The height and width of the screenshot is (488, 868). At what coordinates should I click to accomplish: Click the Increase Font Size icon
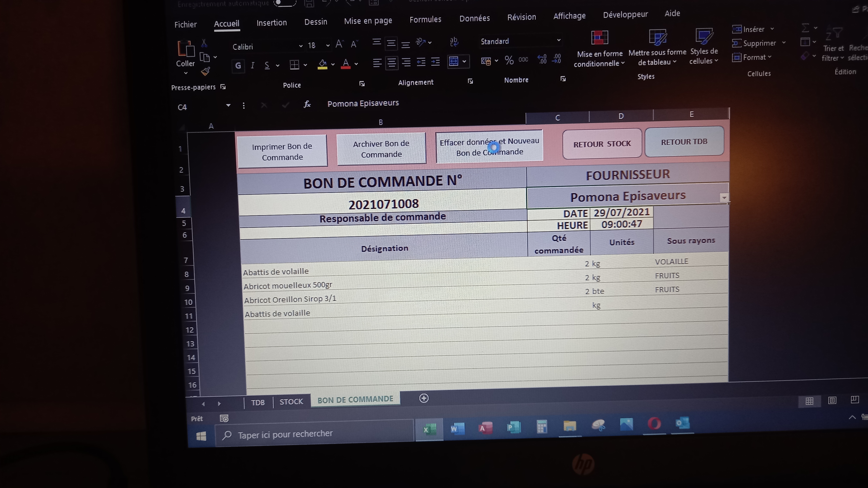point(339,44)
